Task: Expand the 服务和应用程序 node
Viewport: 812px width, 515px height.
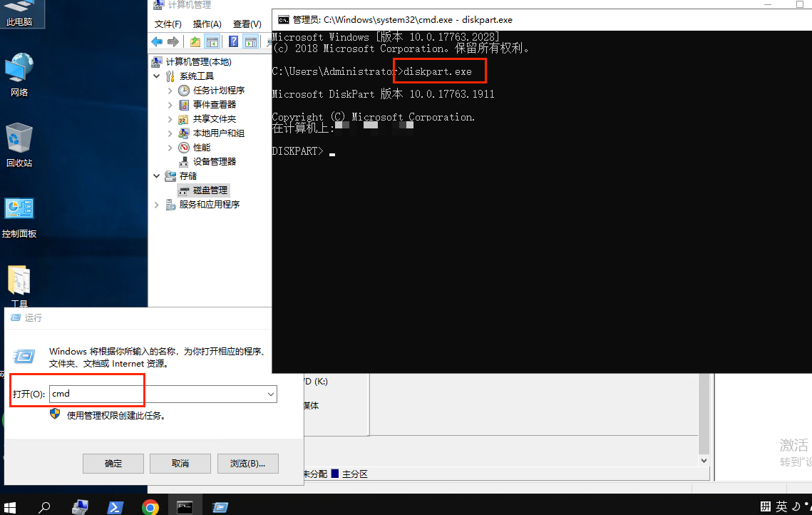Action: click(158, 205)
